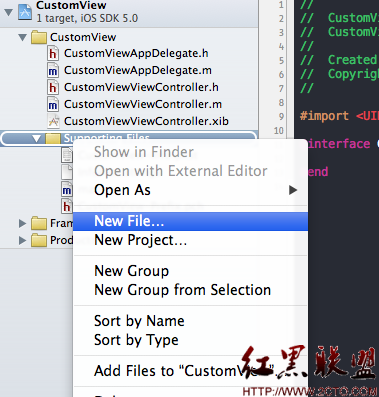Click the CustomViewAppDelegate.h header file icon
The width and height of the screenshot is (379, 397).
53,54
